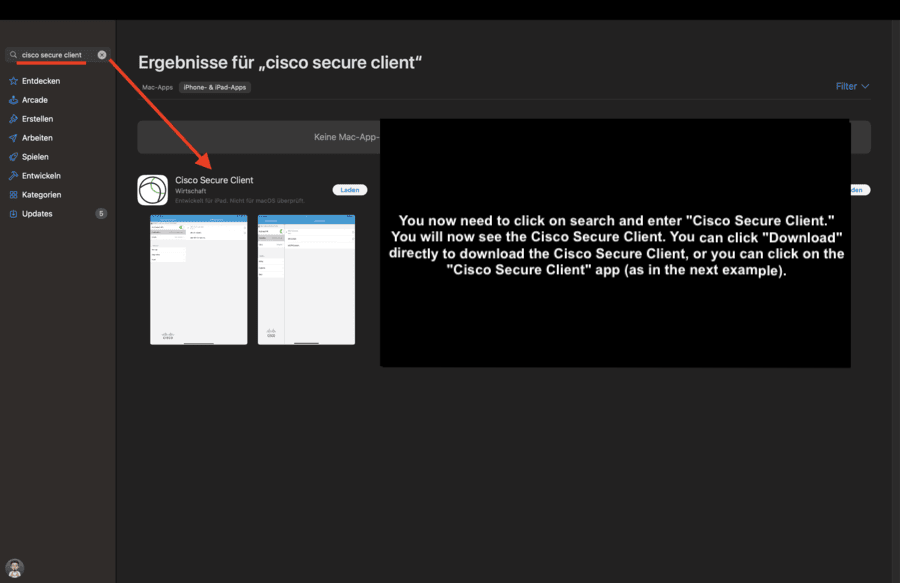The width and height of the screenshot is (900, 583).
Task: Open the second Cisco Secure Client screenshot preview
Action: click(307, 280)
